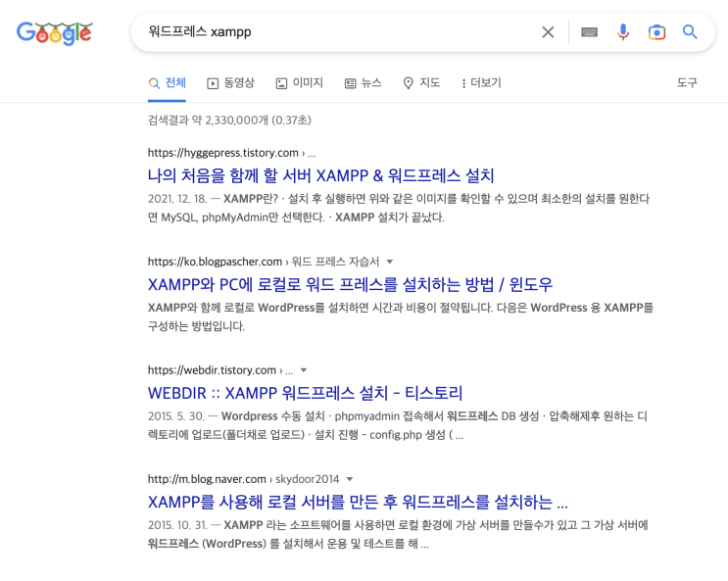Click the result count text 검색결과 약 2,330,000개
This screenshot has height=581, width=728.
coord(229,121)
